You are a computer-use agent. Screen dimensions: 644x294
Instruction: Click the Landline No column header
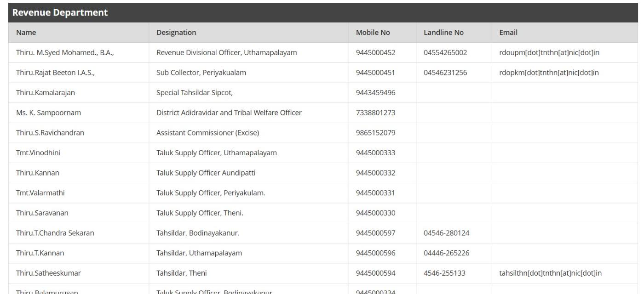[443, 33]
